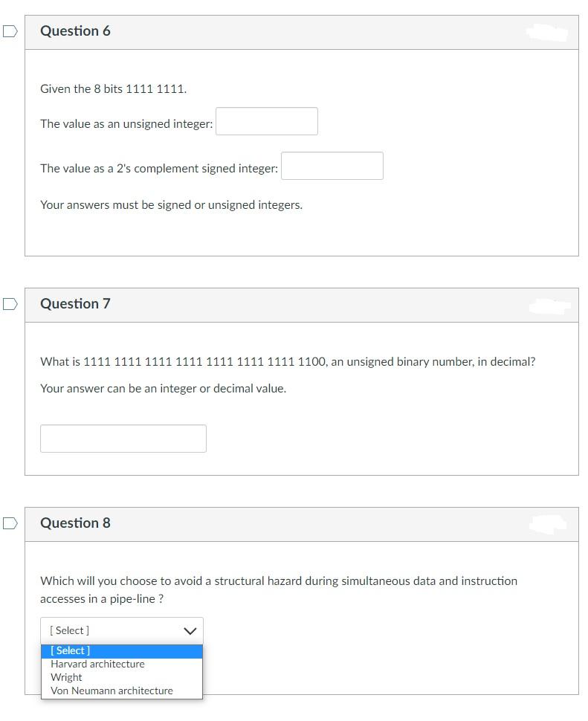588x721 pixels.
Task: Click the highlighted [ Select ] menu entry
Action: tap(71, 650)
